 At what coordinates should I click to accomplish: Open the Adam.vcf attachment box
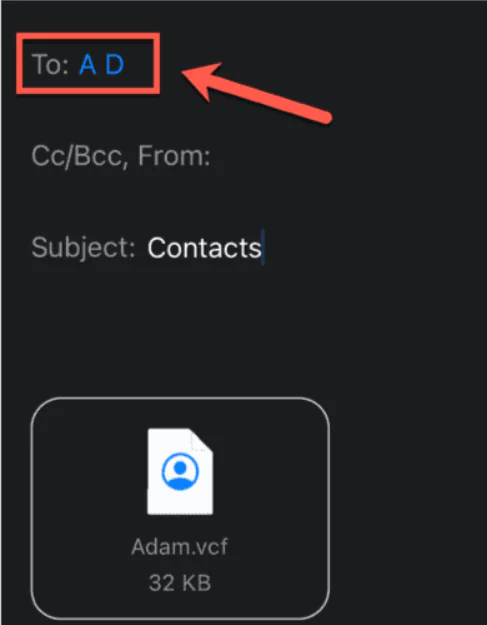pos(180,508)
